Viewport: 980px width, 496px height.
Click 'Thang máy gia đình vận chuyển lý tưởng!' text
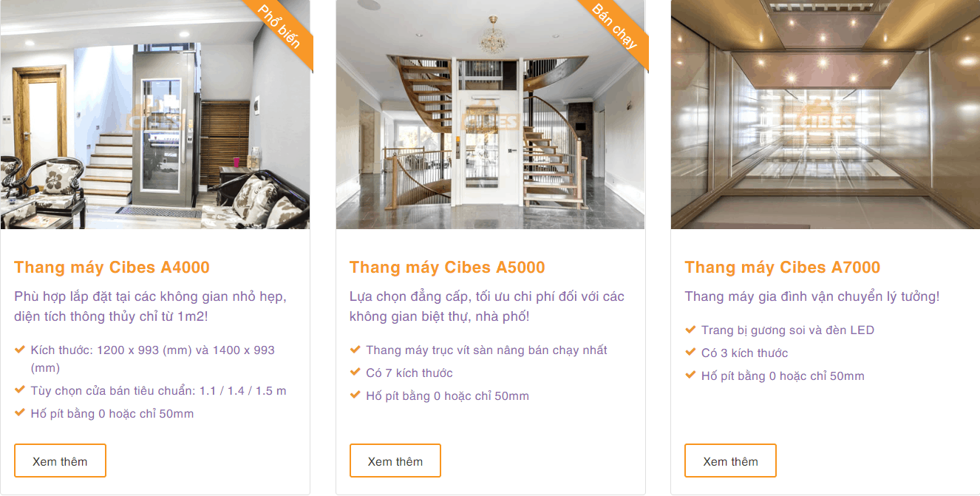pos(812,296)
